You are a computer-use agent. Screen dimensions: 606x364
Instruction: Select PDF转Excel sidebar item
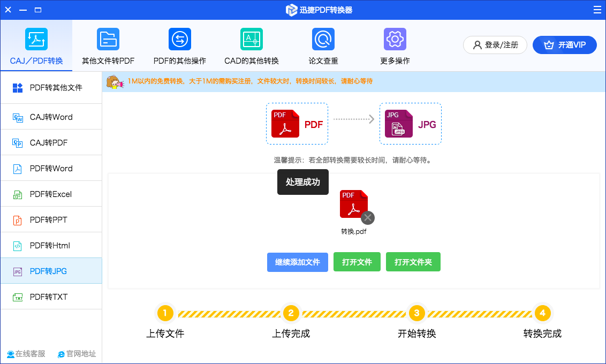point(51,194)
